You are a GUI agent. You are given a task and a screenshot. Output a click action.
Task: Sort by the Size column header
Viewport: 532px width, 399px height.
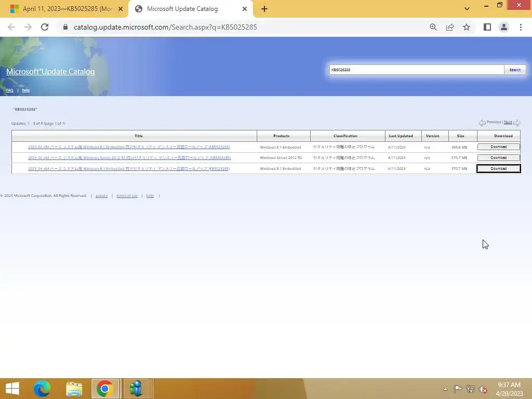[x=460, y=136]
